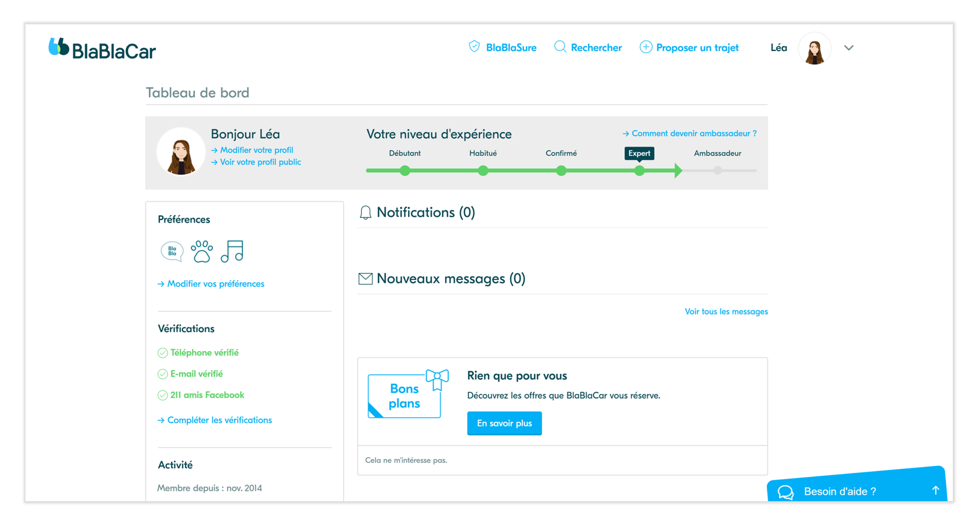Click the help chat bubble icon
The width and height of the screenshot is (980, 529).
(x=785, y=492)
